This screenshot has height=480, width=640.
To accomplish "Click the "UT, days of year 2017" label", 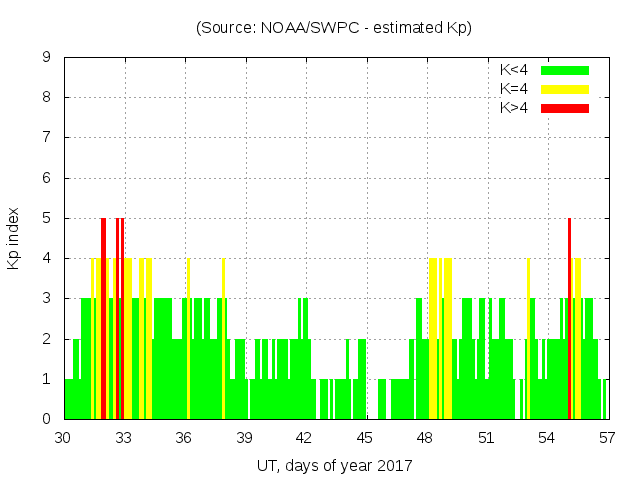I will coord(334,465).
